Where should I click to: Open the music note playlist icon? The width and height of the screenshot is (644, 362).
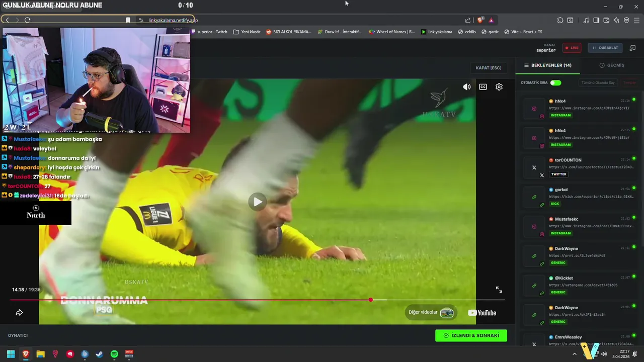(x=586, y=20)
